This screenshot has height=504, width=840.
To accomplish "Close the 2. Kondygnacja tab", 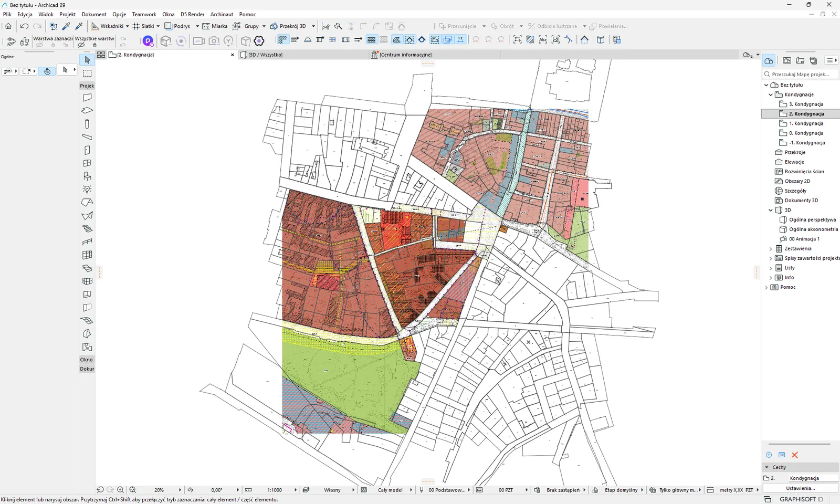I will click(x=233, y=55).
